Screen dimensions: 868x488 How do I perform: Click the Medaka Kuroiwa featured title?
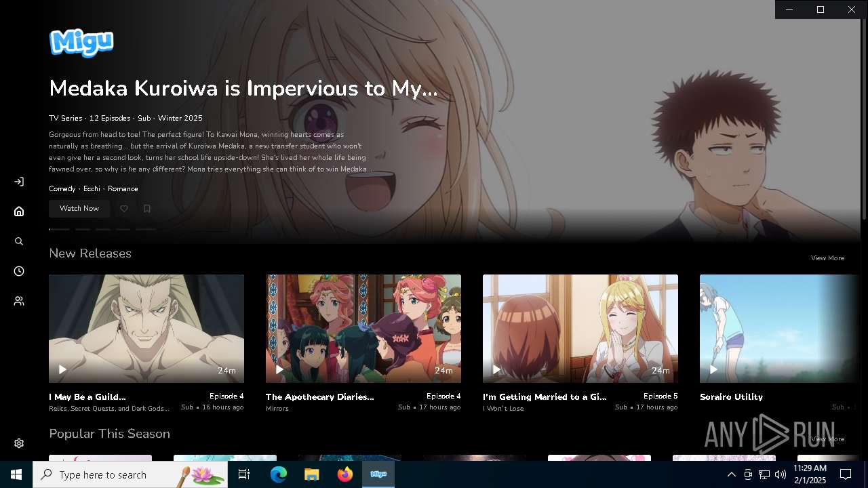(243, 89)
